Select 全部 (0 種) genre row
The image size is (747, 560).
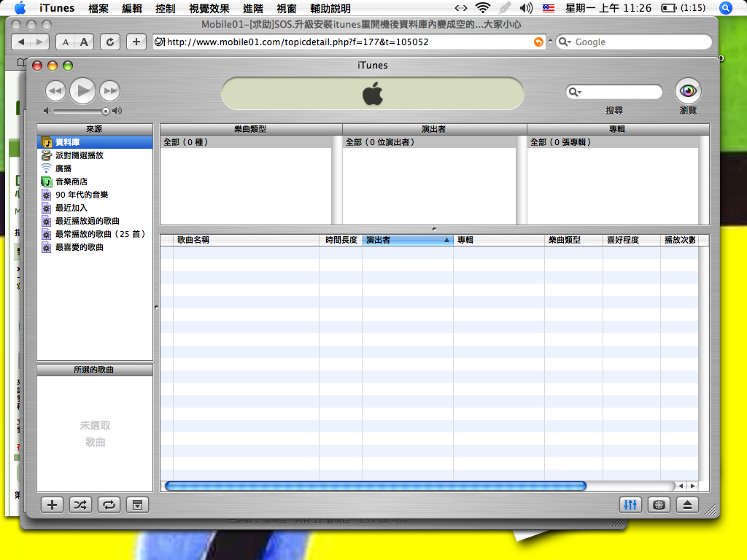[x=246, y=142]
